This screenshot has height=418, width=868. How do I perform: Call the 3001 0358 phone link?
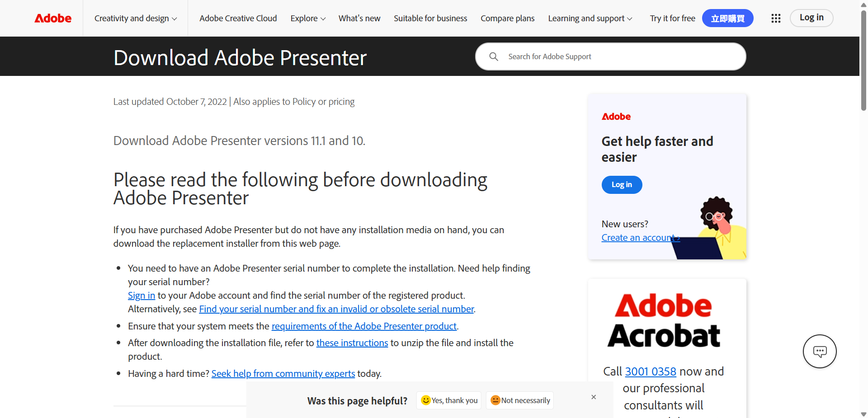tap(651, 371)
